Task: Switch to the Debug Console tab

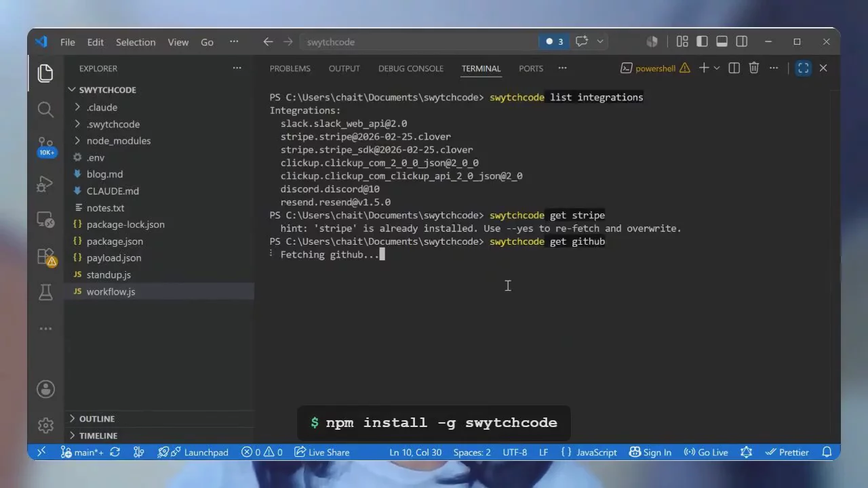Action: [x=411, y=68]
